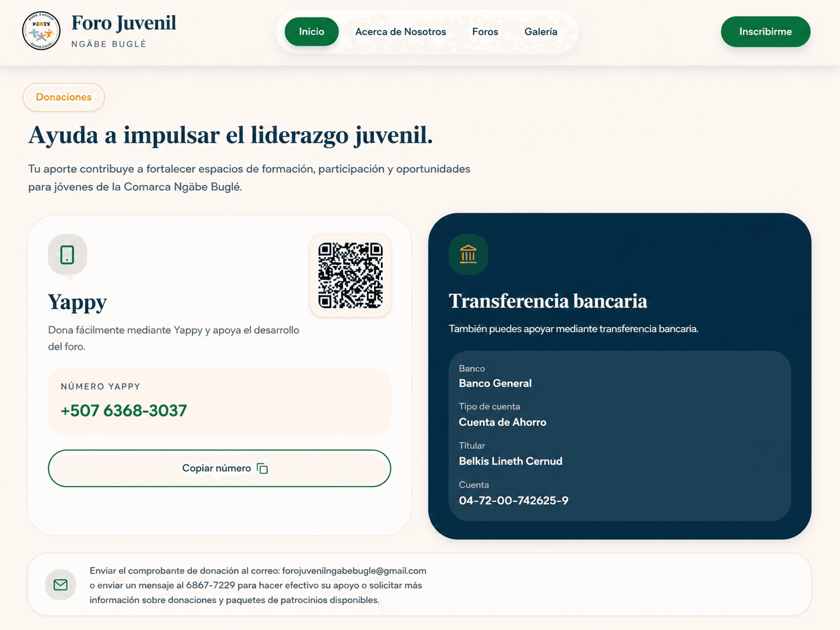Click the bank building icon
The image size is (840, 630).
[x=468, y=254]
